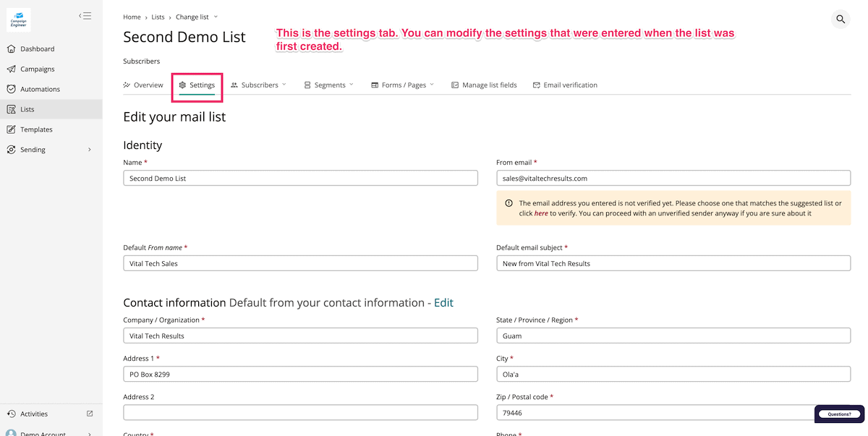The height and width of the screenshot is (436, 868).
Task: Click the Questions? help button
Action: click(839, 414)
